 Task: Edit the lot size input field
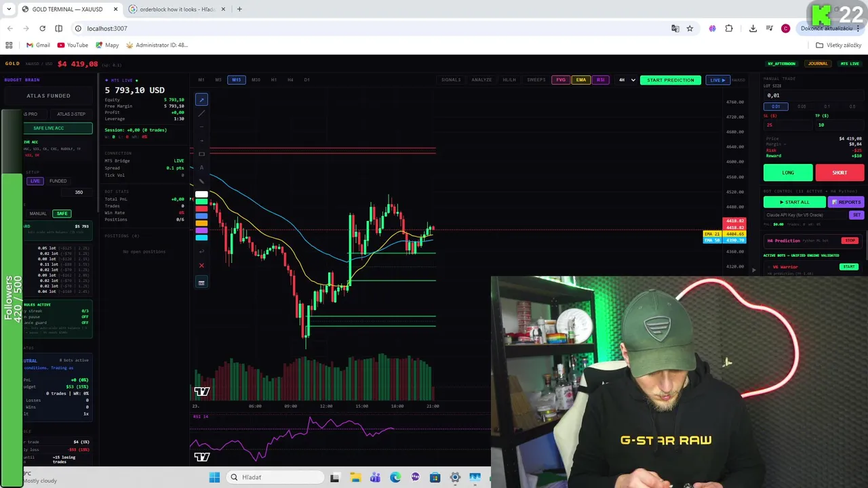click(814, 96)
